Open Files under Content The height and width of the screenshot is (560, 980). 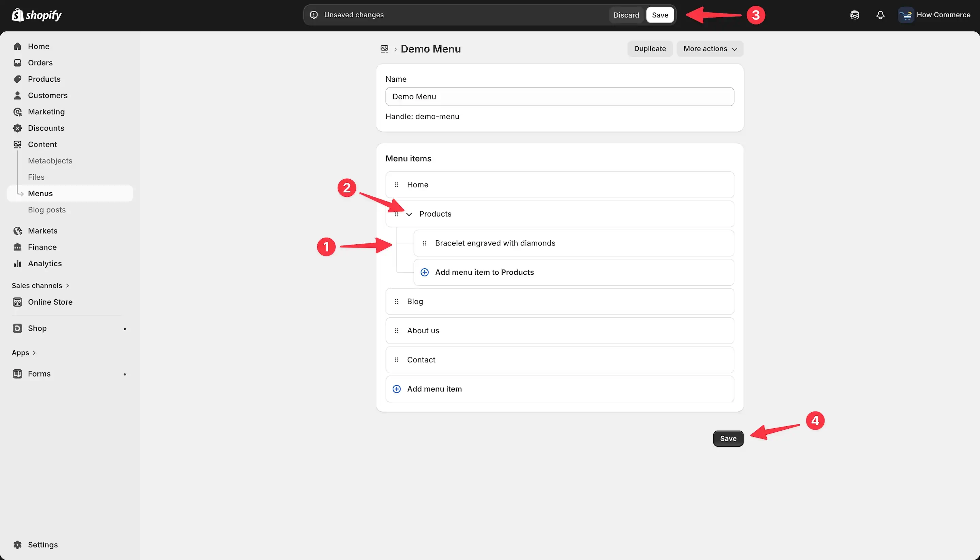click(36, 177)
